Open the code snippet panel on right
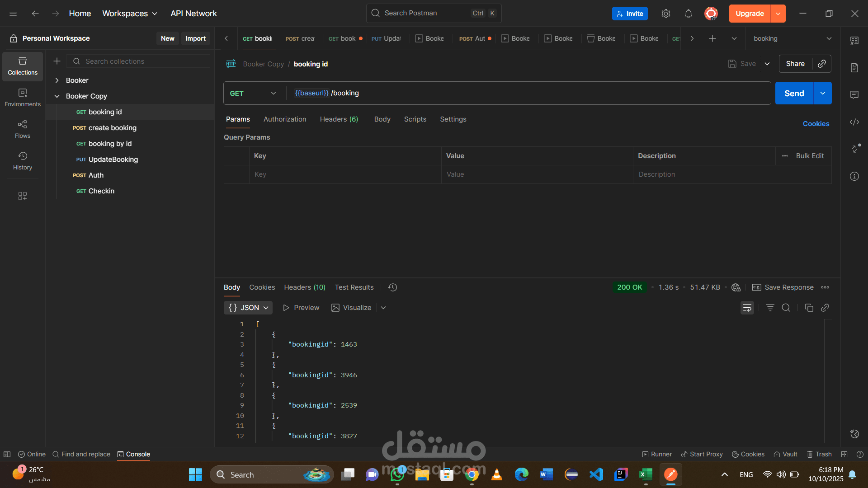The width and height of the screenshot is (868, 488). point(854,122)
